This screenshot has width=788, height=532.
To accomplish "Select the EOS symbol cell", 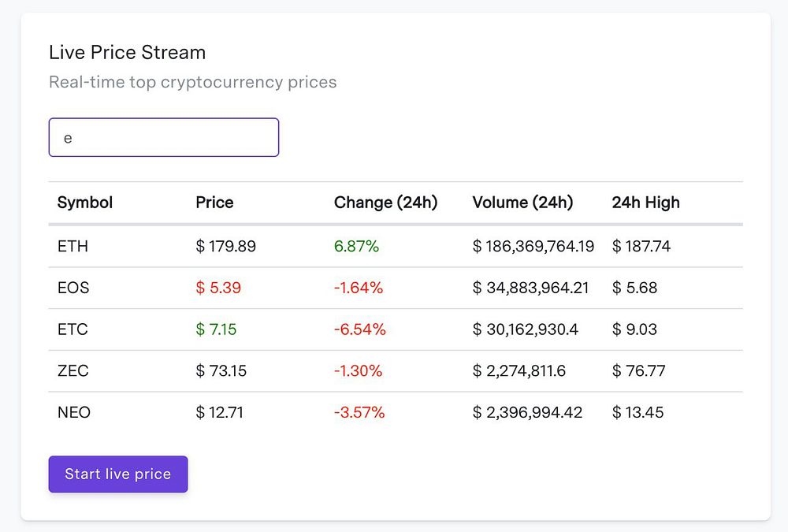I will [x=73, y=288].
